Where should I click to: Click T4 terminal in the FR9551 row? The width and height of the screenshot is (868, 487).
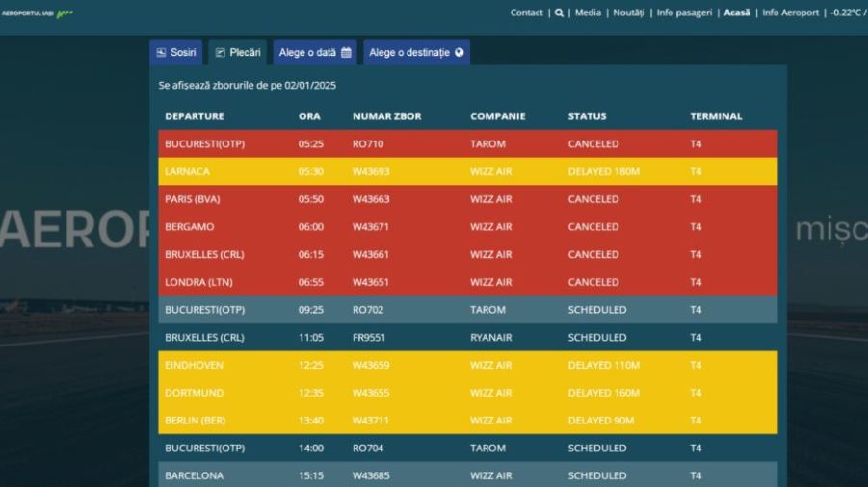tap(696, 338)
